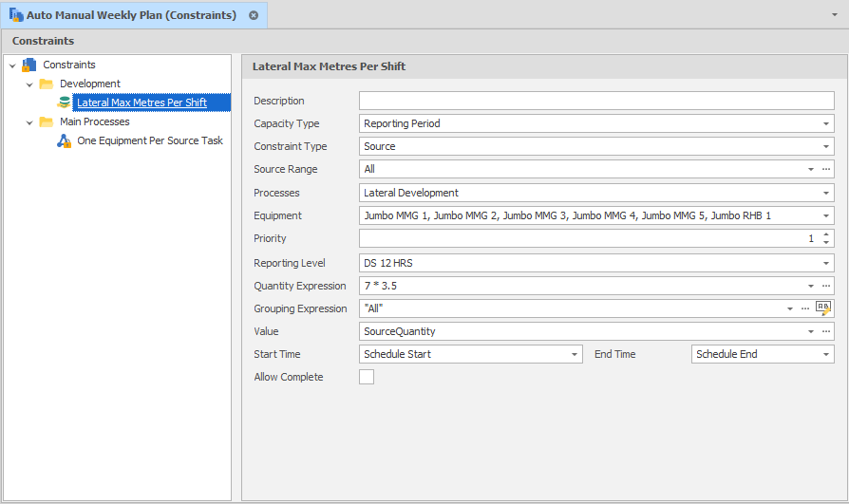Open the Value field ellipsis button

pos(826,331)
